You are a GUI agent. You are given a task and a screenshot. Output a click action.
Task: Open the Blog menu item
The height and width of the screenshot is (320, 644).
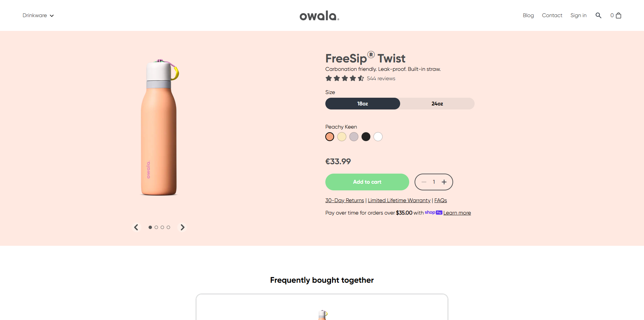click(x=528, y=15)
